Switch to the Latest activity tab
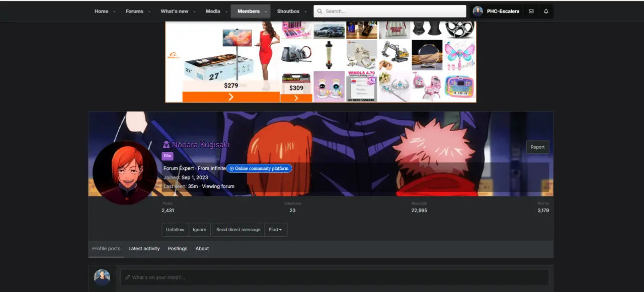The height and width of the screenshot is (292, 644). [144, 249]
